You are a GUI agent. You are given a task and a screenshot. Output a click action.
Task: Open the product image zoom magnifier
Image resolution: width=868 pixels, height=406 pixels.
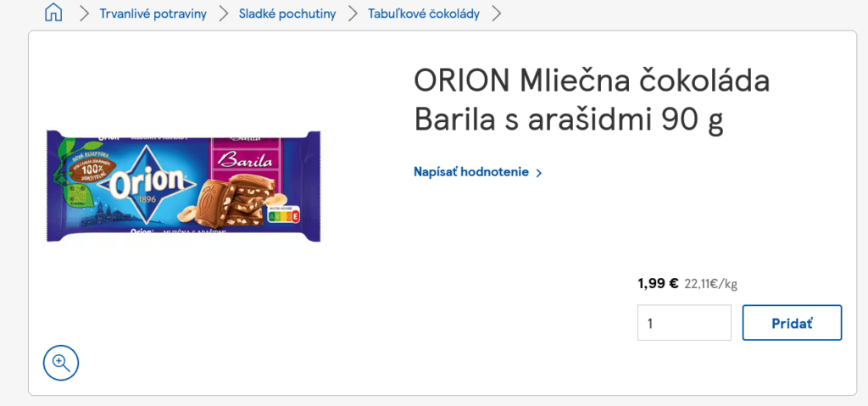point(61,363)
